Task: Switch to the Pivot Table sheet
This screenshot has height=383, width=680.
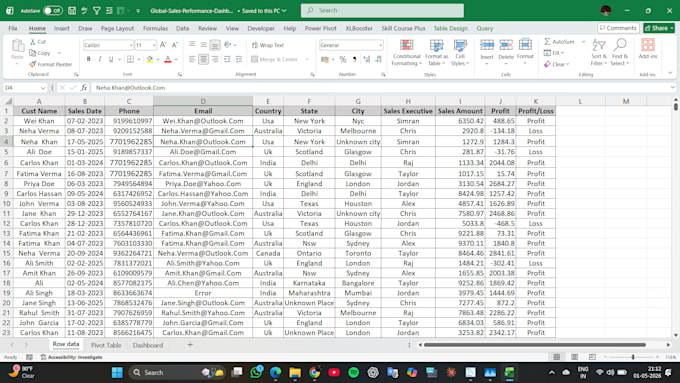Action: click(x=106, y=345)
